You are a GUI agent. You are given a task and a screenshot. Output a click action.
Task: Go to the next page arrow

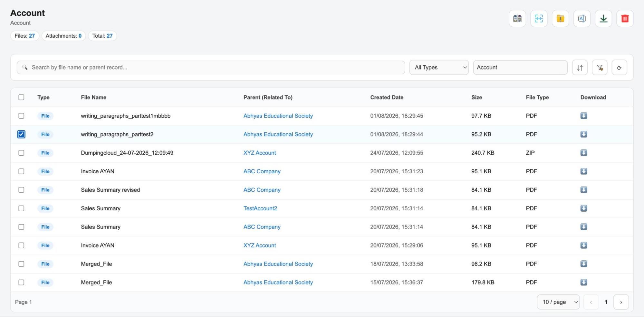tap(621, 302)
